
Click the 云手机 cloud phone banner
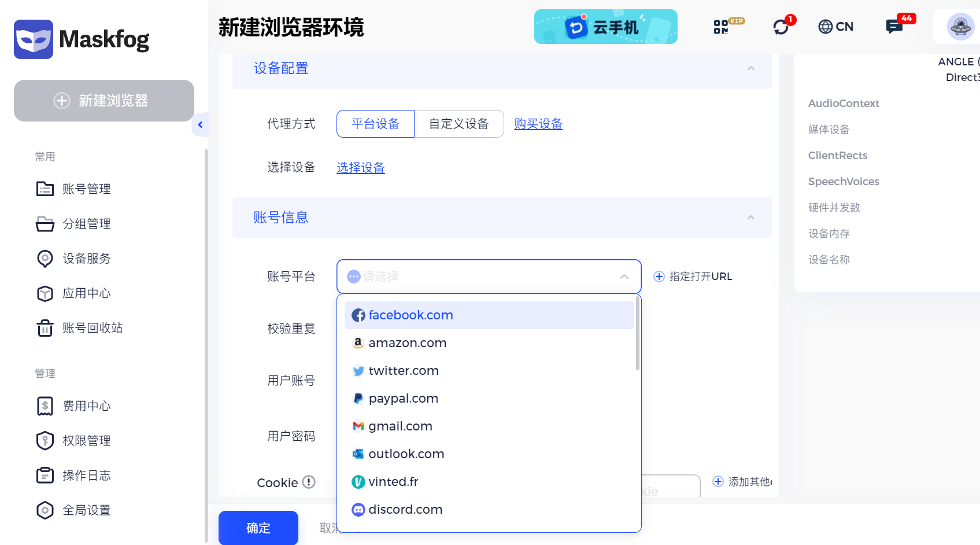(605, 27)
